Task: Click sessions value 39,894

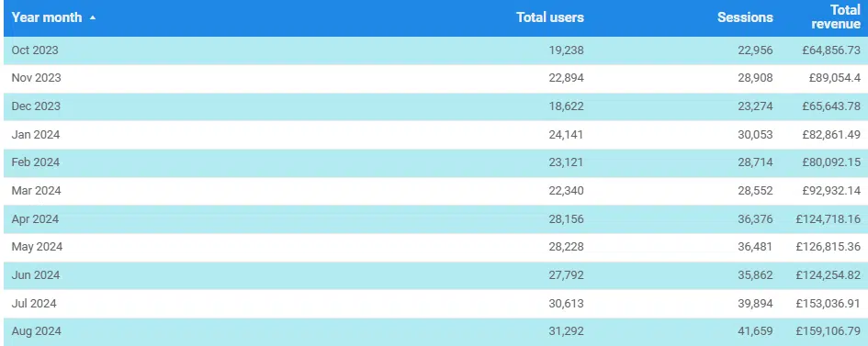Action: pyautogui.click(x=755, y=304)
